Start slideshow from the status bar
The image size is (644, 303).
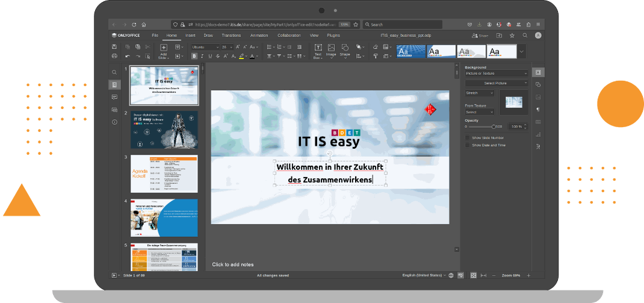click(114, 275)
